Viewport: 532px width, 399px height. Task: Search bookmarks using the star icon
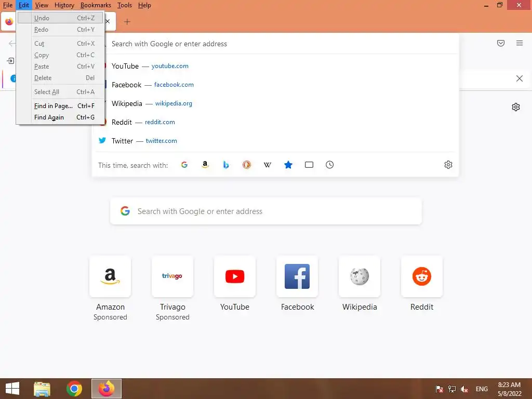288,165
